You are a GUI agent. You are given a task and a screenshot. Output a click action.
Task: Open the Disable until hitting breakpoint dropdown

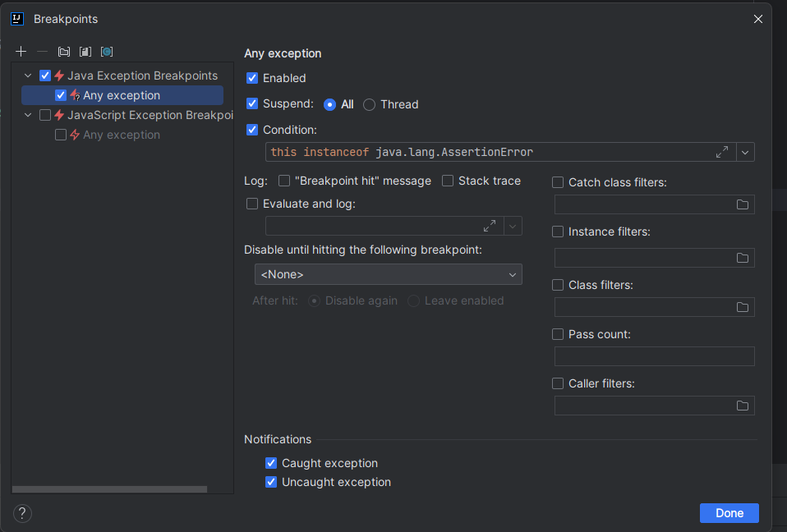tap(388, 274)
